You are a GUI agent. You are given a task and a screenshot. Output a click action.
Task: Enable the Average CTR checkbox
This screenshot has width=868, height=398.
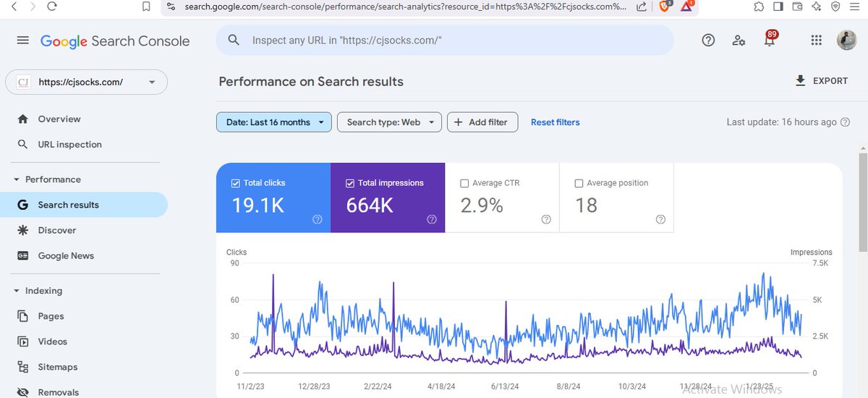[464, 183]
